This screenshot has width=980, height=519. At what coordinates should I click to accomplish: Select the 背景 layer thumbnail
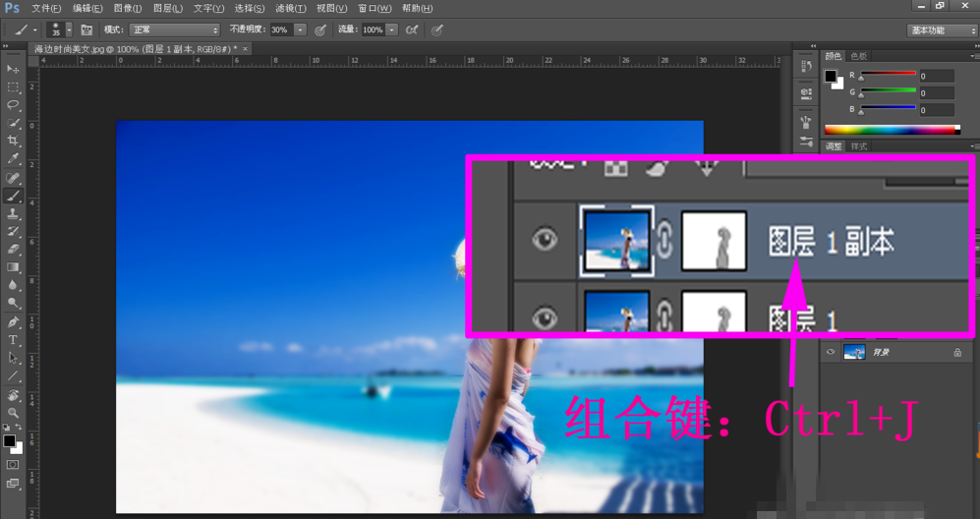[x=854, y=352]
